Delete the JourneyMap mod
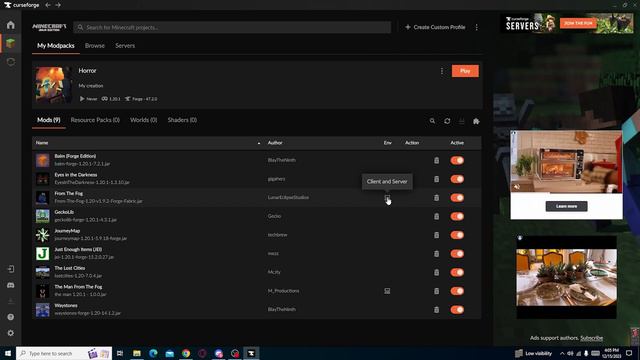This screenshot has height=360, width=640. (x=436, y=235)
